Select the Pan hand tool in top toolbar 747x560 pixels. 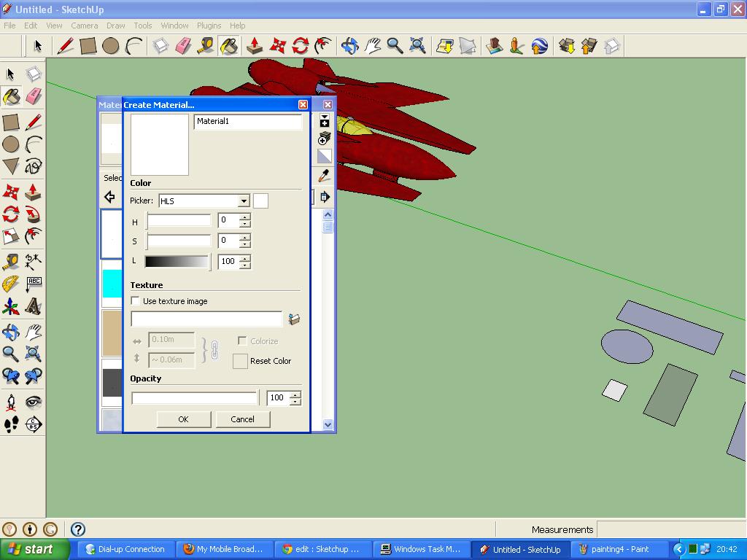373,46
